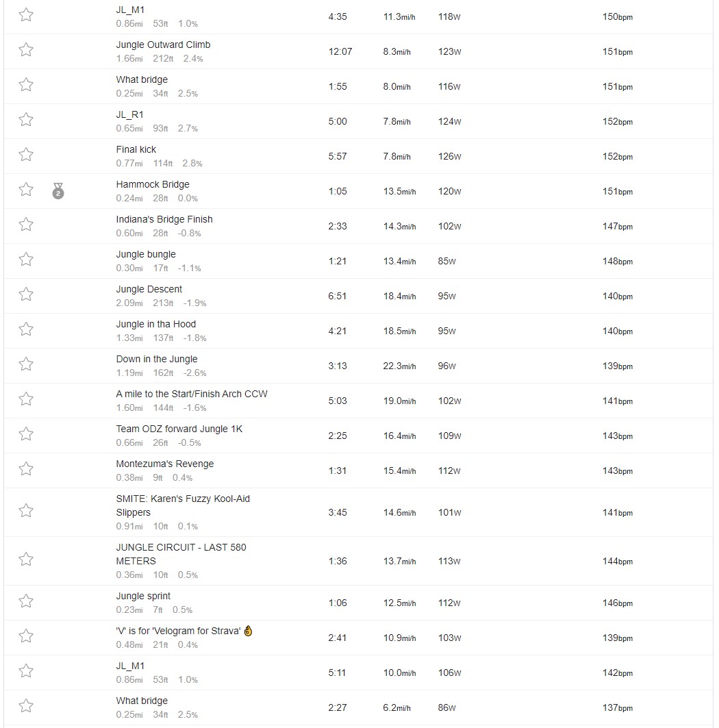The image size is (719, 728).
Task: Star the Final kick segment
Action: pos(26,154)
